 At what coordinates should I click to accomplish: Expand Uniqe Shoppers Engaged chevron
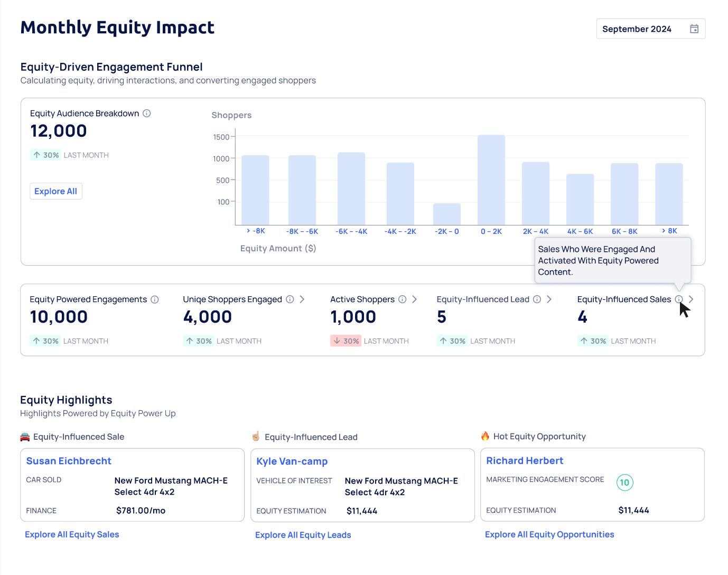(x=302, y=299)
